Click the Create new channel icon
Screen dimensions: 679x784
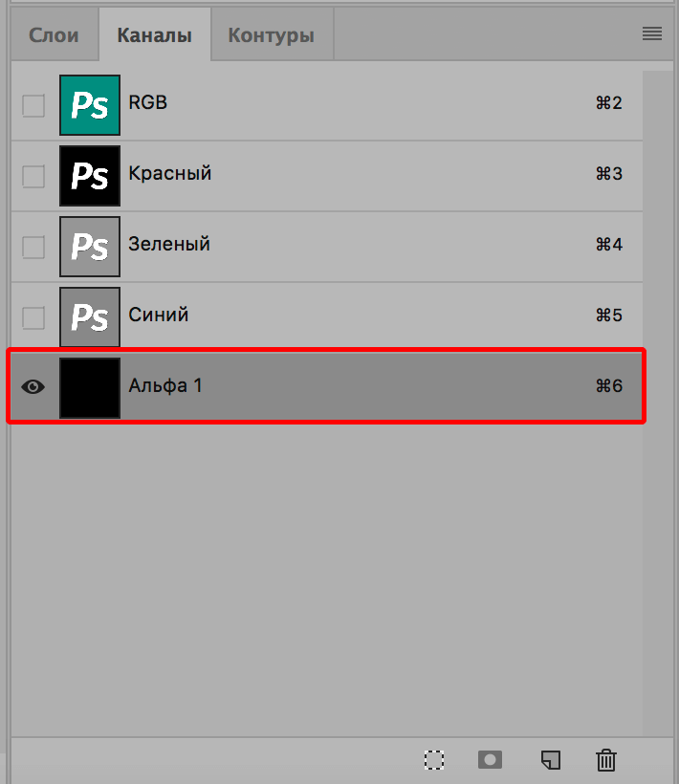pos(549,760)
